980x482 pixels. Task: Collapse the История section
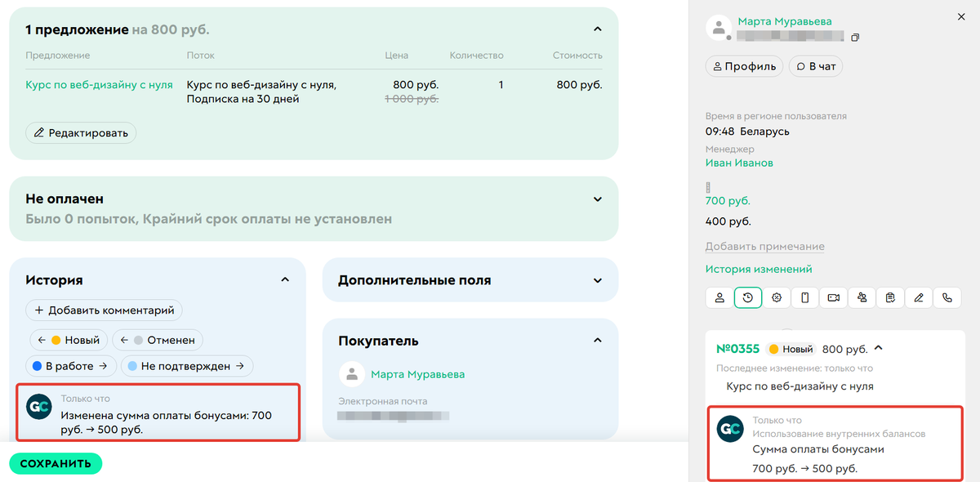pos(285,279)
